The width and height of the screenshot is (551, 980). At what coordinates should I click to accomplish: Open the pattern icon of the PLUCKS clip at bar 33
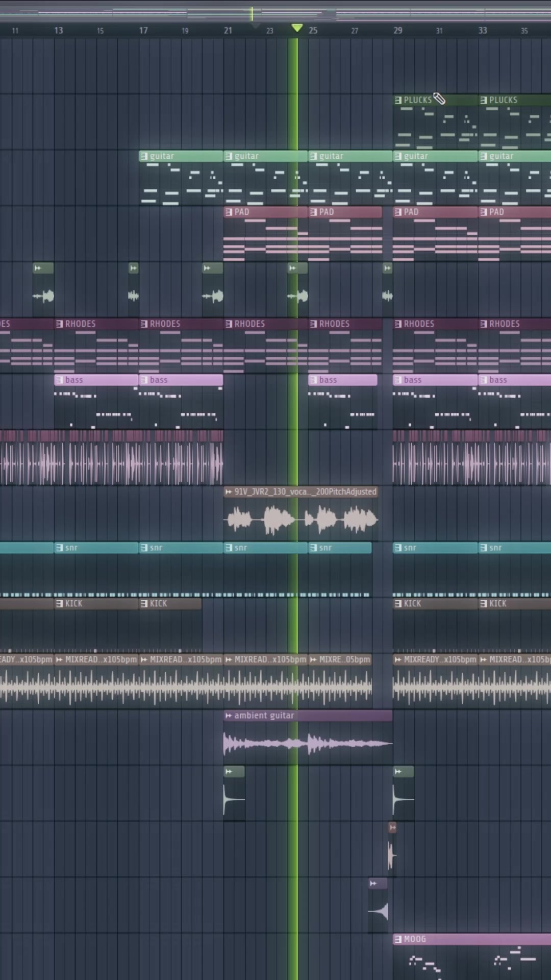pyautogui.click(x=483, y=100)
